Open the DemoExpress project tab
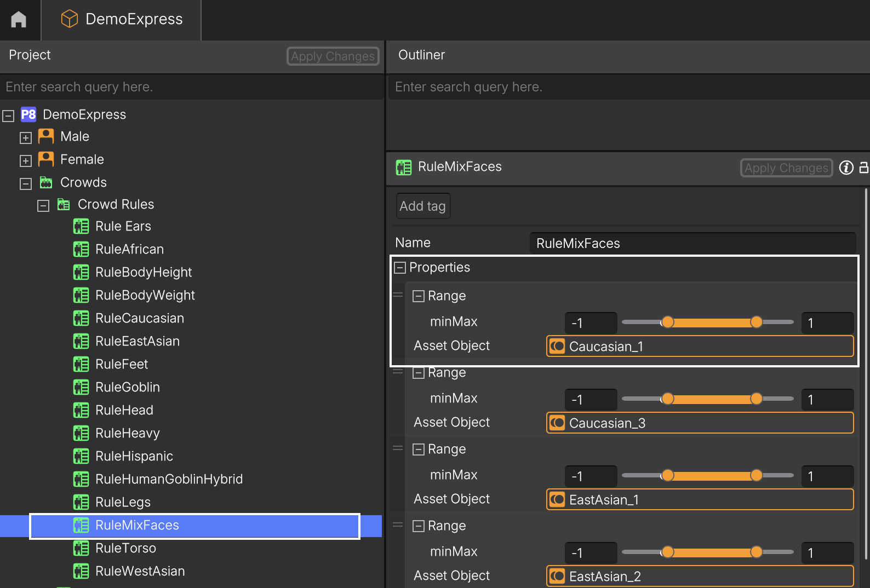Viewport: 870px width, 588px height. [x=121, y=20]
